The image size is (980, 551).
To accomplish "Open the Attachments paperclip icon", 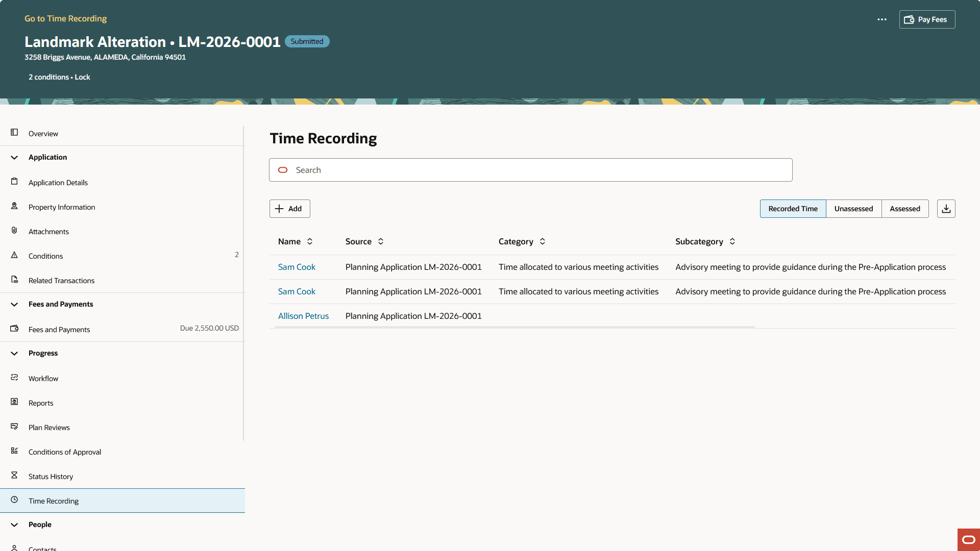I will [x=14, y=230].
